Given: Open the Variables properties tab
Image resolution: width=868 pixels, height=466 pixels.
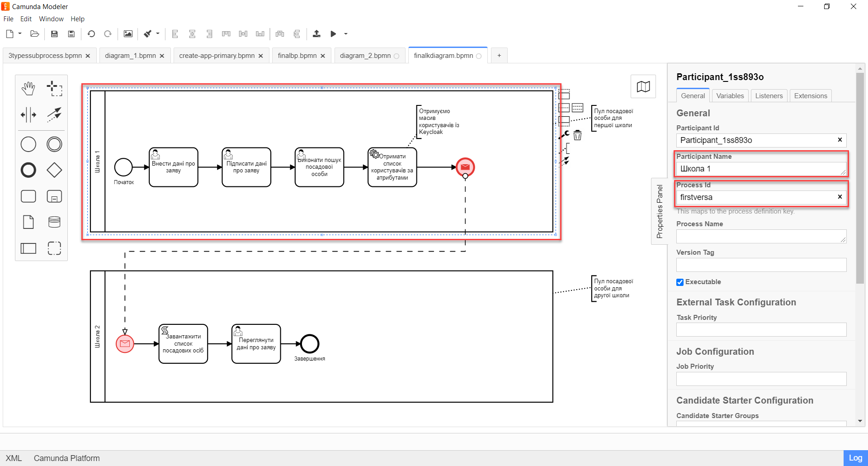Looking at the screenshot, I should pos(730,95).
